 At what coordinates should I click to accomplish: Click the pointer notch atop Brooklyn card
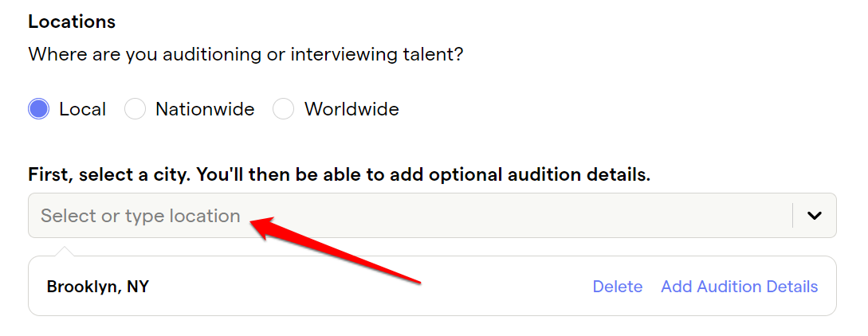[x=65, y=252]
